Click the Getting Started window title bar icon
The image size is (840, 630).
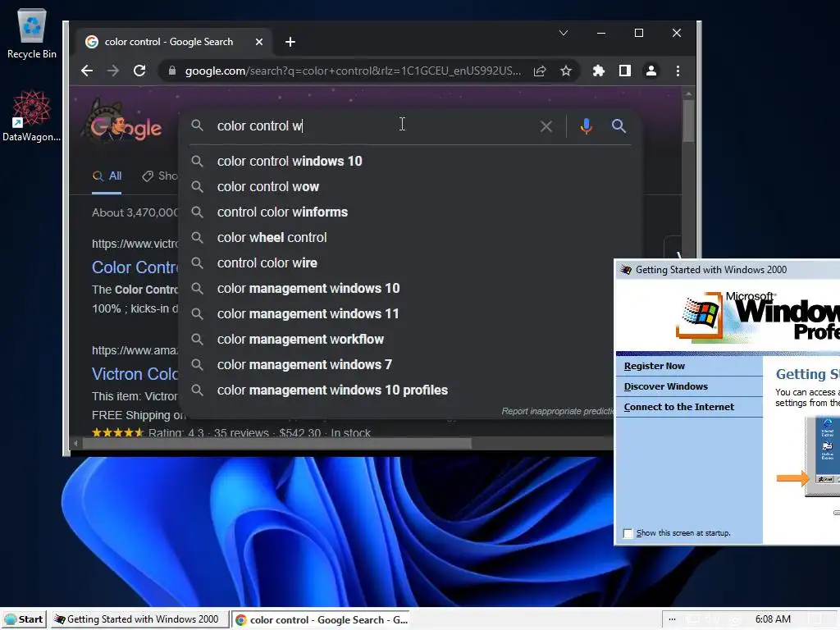tap(626, 270)
